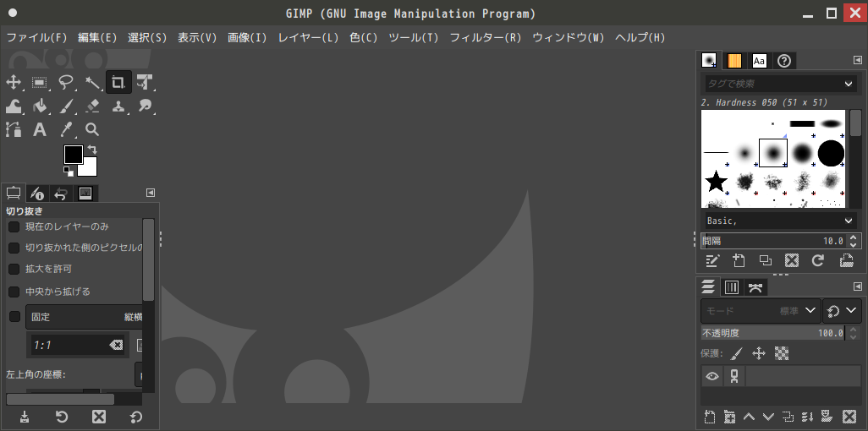Select the Clone stamp tool
This screenshot has height=431, width=868.
tap(118, 106)
